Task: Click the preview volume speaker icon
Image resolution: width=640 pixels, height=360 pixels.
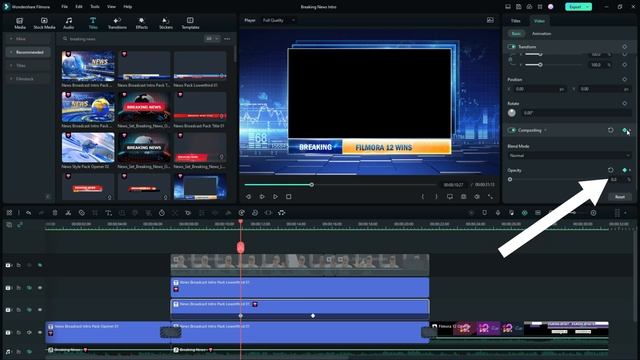Action: coord(477,197)
